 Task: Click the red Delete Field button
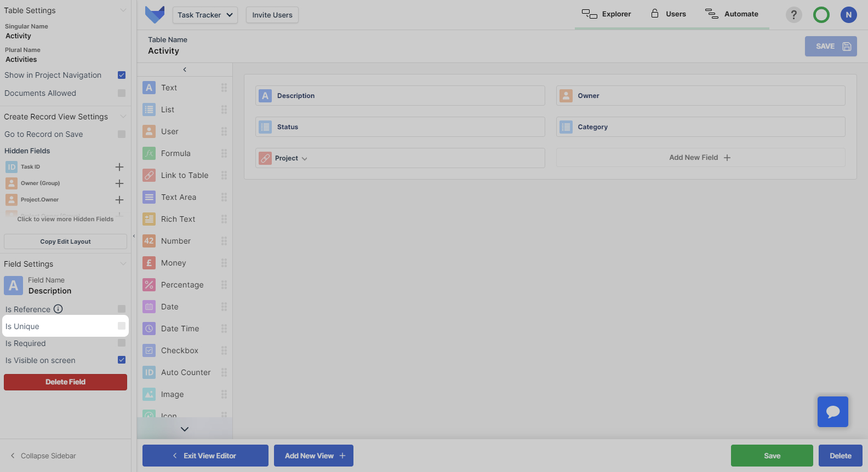point(65,382)
